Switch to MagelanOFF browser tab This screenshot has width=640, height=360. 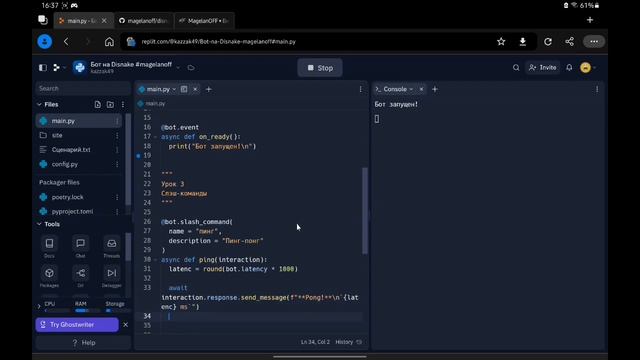(x=204, y=20)
